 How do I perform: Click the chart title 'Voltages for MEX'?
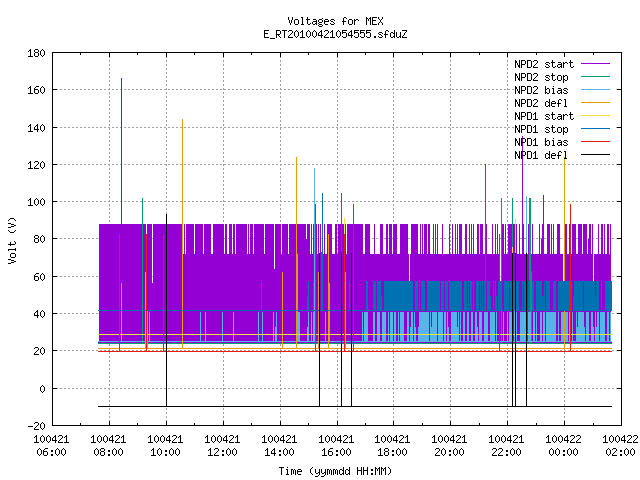pos(335,21)
